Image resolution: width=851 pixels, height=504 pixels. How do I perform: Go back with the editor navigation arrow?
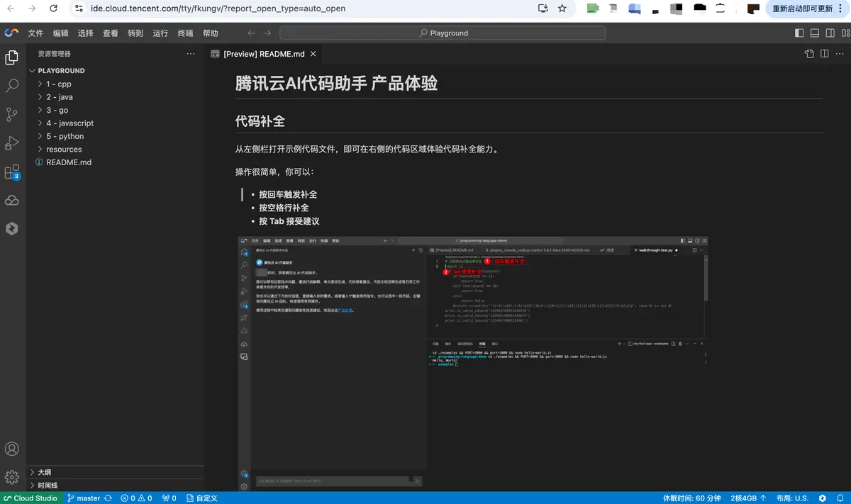pyautogui.click(x=251, y=33)
